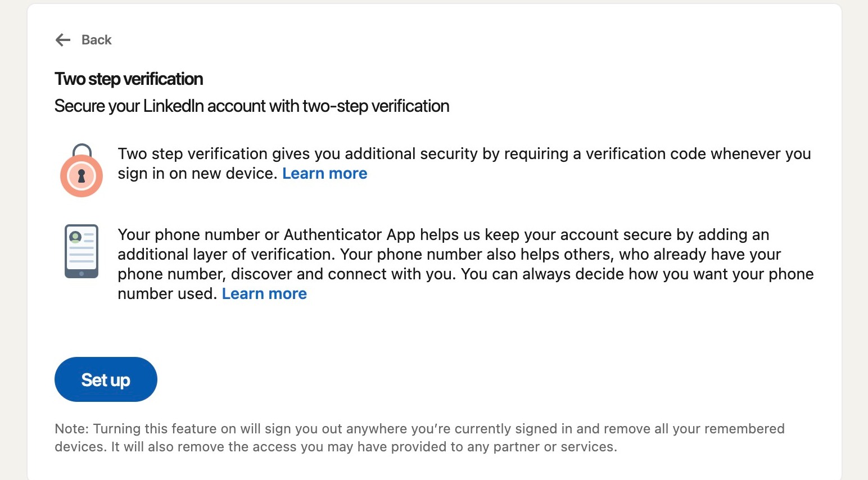Open Learn more after "number used"
Screen dimensions: 868x480
[264, 294]
